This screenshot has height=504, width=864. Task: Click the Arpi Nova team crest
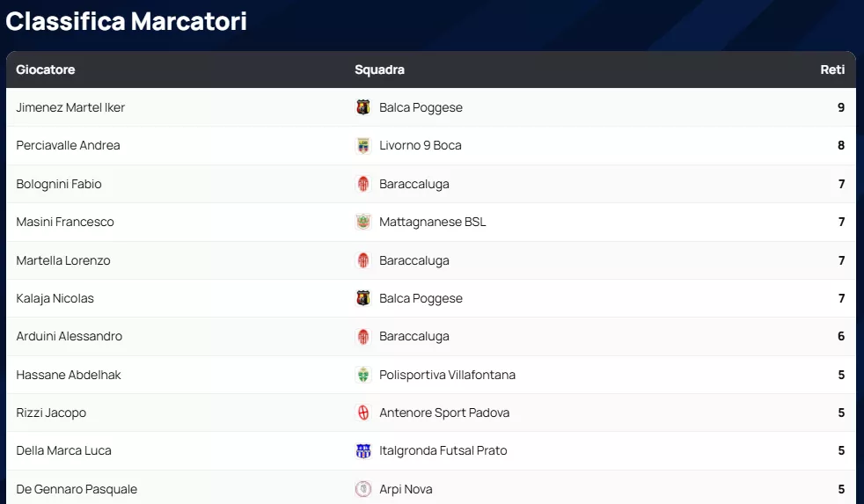(x=363, y=489)
